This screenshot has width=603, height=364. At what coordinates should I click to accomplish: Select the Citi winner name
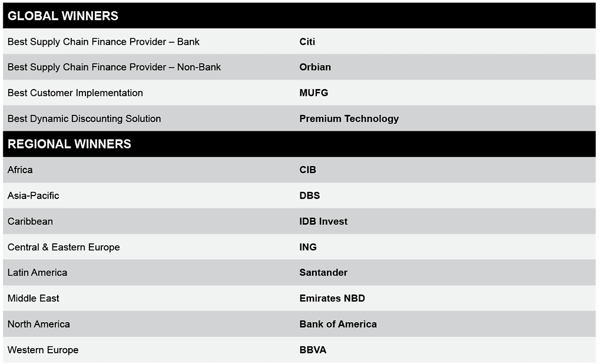click(307, 42)
